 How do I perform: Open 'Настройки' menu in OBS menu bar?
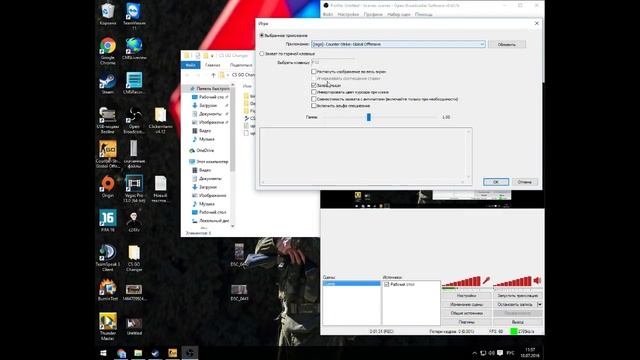[348, 14]
